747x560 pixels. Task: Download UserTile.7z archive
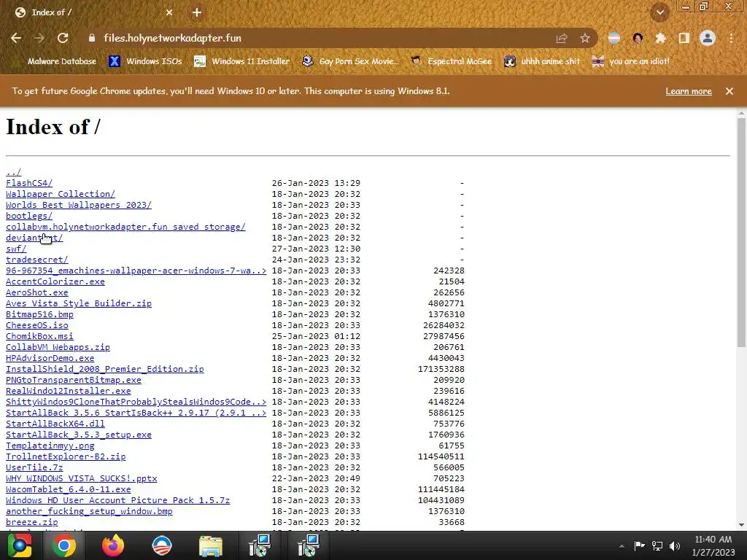(x=34, y=467)
